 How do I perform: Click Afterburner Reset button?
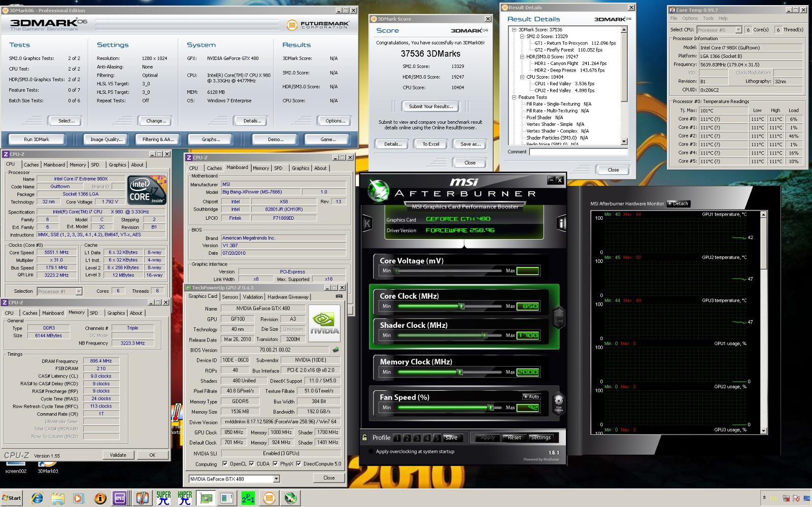tap(514, 437)
